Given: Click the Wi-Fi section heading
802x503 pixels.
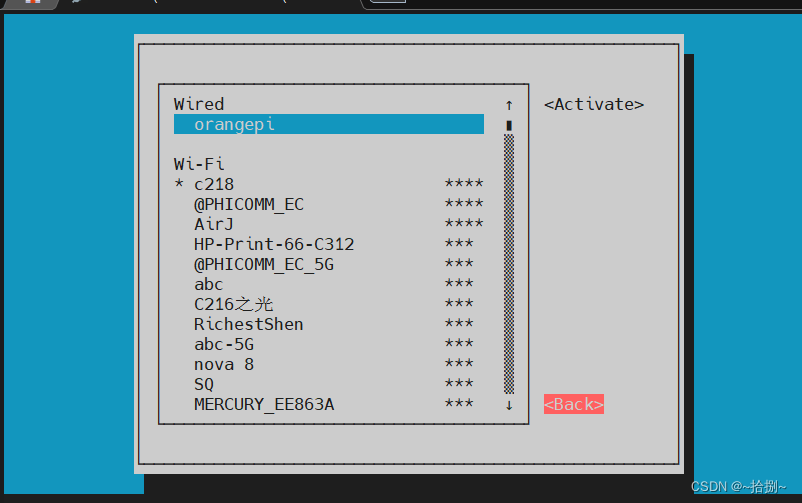Looking at the screenshot, I should click(x=199, y=164).
